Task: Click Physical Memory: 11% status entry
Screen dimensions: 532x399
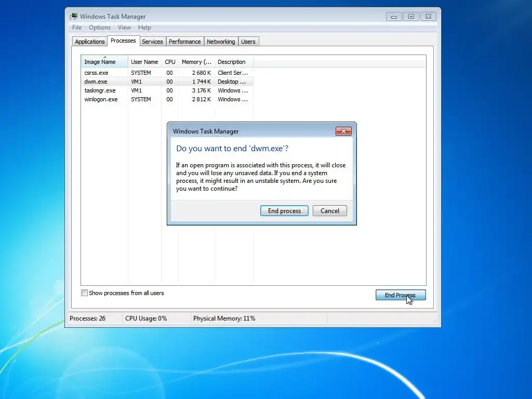Action: tap(224, 318)
